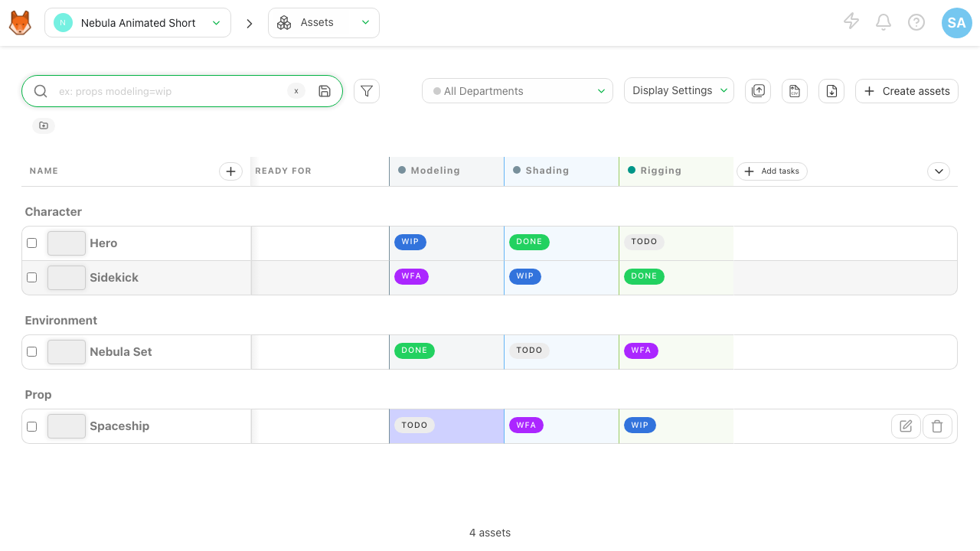Click Spaceship's Rigging WIP status
The width and height of the screenshot is (980, 551).
pos(640,425)
